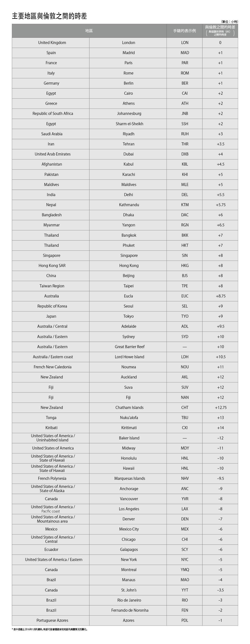250x644 pixels.
Task: Select the United Kingdom cell
Action: [52, 43]
